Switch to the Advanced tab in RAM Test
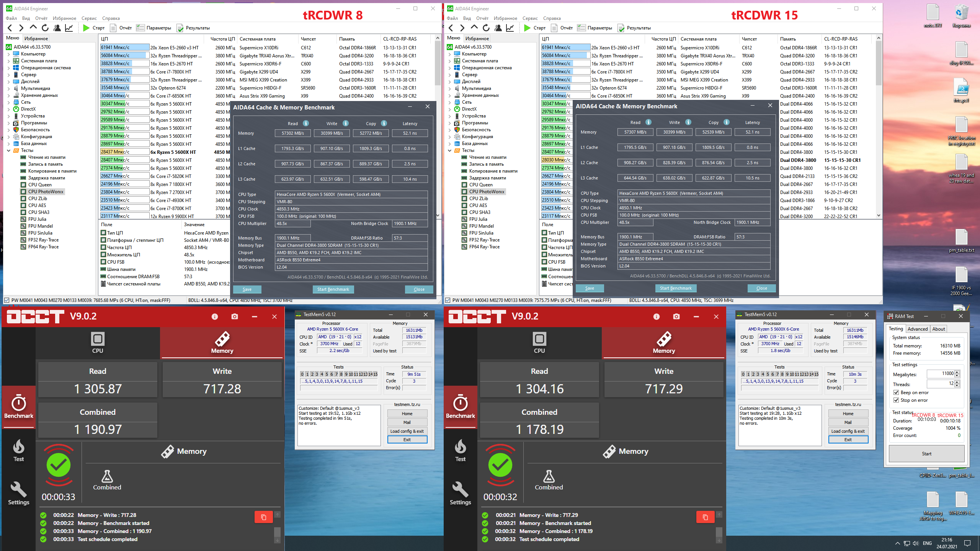Screen dimensions: 980x551 917,329
